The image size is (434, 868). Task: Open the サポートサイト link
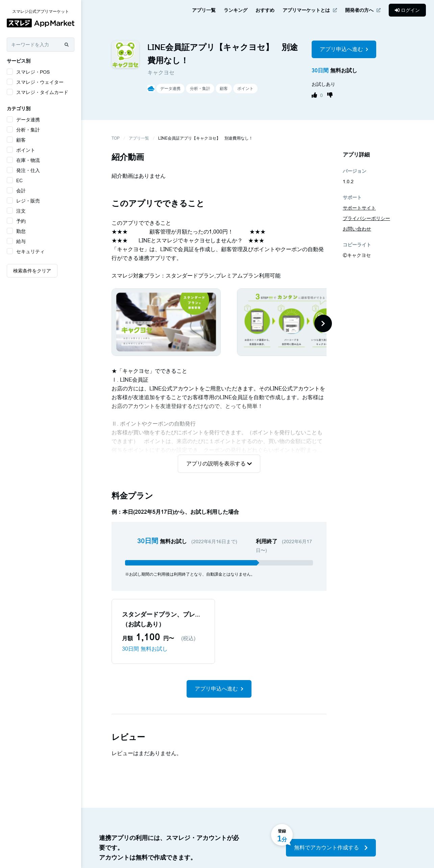[359, 208]
